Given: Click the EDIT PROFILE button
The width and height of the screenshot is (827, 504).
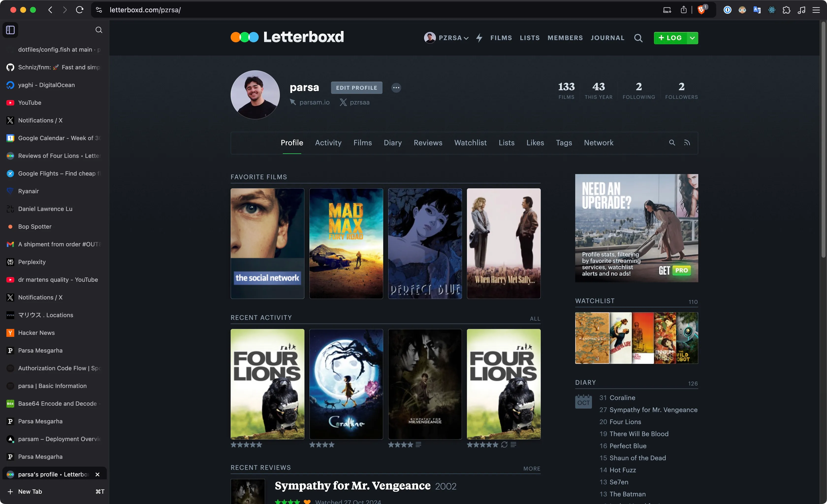Looking at the screenshot, I should pyautogui.click(x=356, y=88).
